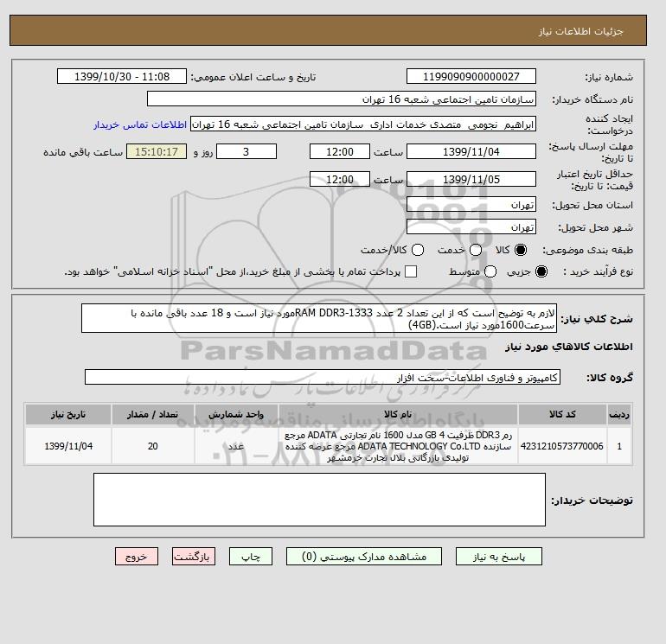Click the ردیف column header

pos(619,414)
